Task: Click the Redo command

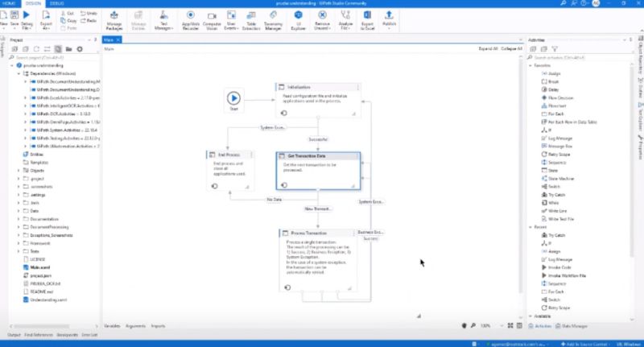Action: [89, 21]
